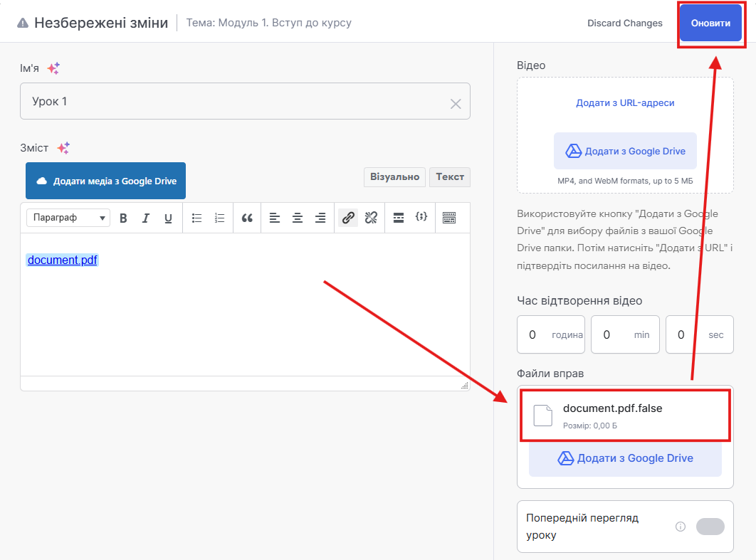Apply bold formatting in the editor

123,218
